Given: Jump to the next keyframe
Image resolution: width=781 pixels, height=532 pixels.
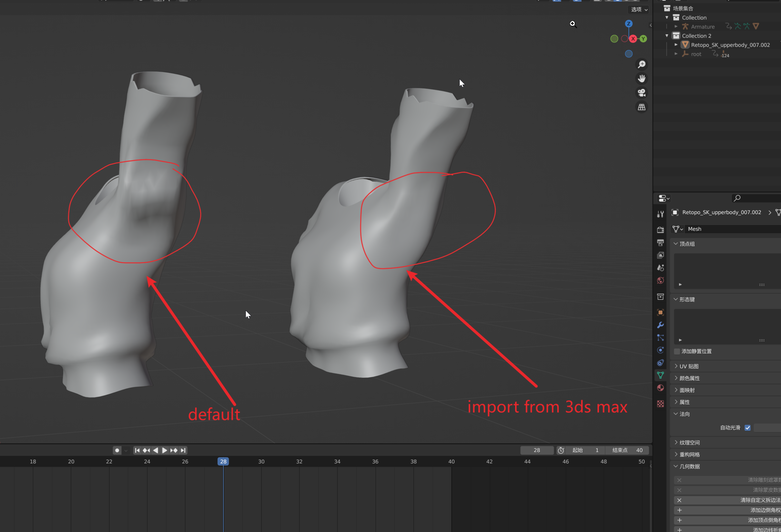Looking at the screenshot, I should [173, 450].
